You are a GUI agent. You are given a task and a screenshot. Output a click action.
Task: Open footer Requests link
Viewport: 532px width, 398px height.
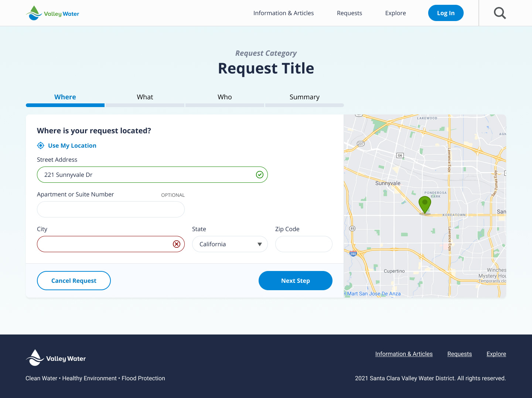460,354
